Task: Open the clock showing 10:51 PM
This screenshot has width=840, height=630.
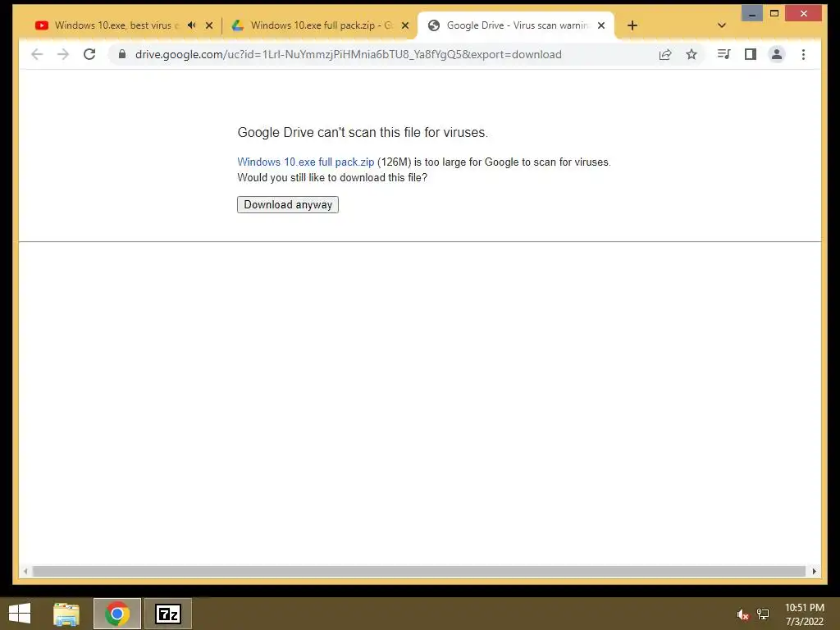Action: click(x=804, y=614)
